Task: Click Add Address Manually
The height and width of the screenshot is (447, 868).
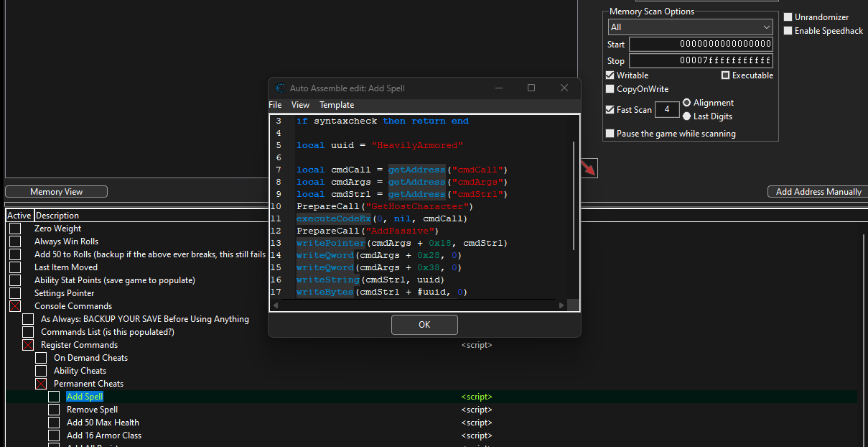Action: [x=818, y=192]
